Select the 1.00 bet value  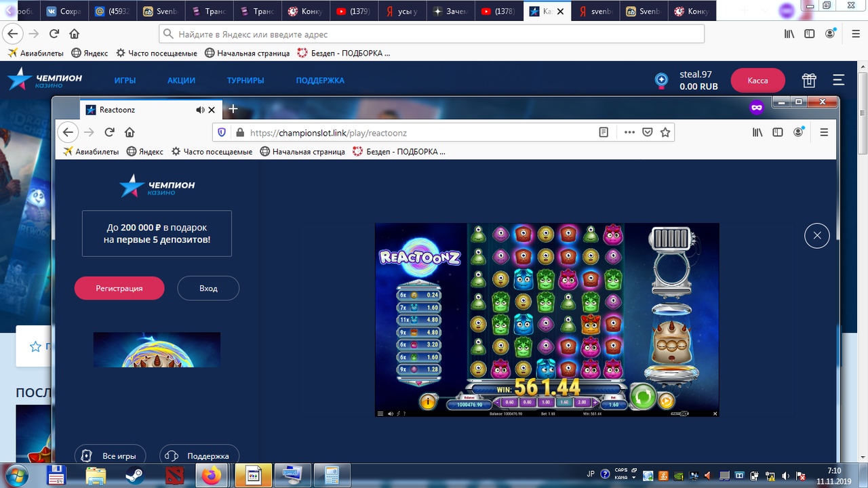pyautogui.click(x=546, y=403)
